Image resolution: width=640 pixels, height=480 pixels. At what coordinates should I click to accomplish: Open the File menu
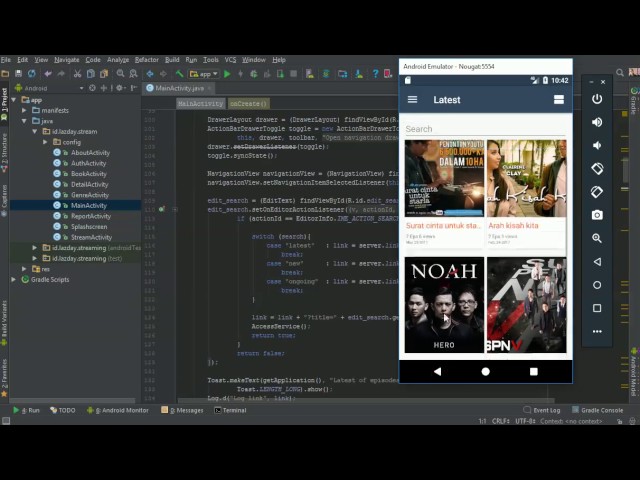[6, 60]
